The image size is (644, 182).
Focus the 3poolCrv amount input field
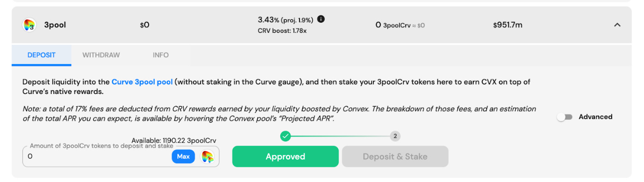[x=97, y=157]
